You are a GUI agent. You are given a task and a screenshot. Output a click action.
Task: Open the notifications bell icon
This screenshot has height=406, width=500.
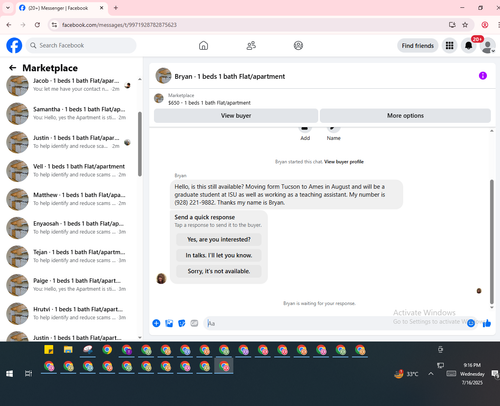[x=468, y=45]
